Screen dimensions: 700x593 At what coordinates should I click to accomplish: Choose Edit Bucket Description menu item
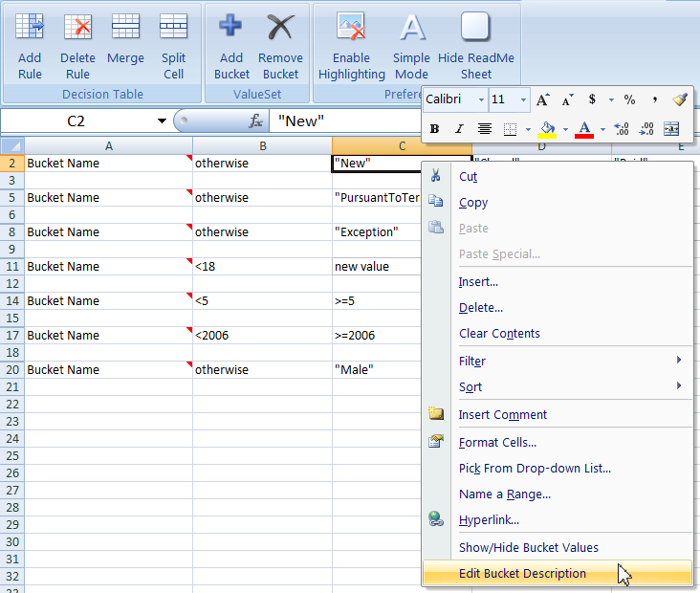pyautogui.click(x=558, y=573)
